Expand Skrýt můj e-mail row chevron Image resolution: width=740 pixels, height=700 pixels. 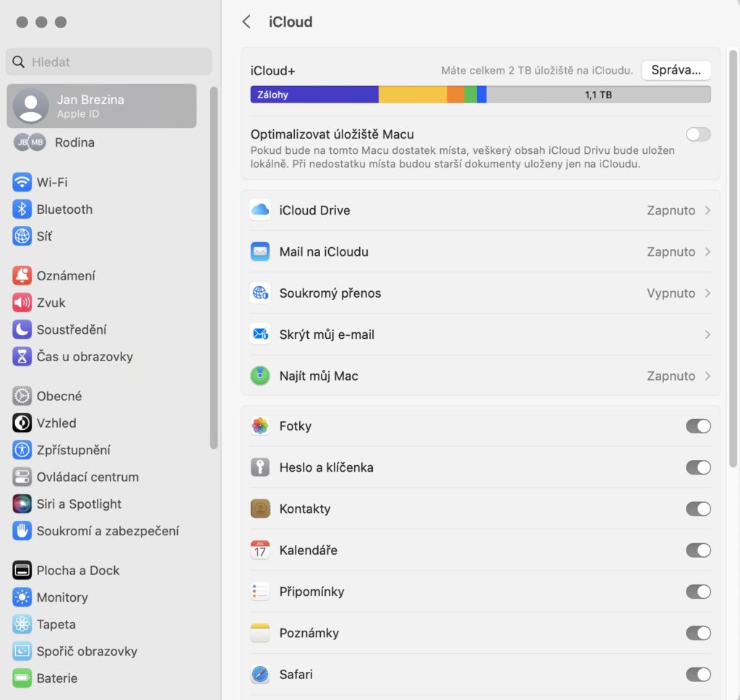[x=707, y=334]
